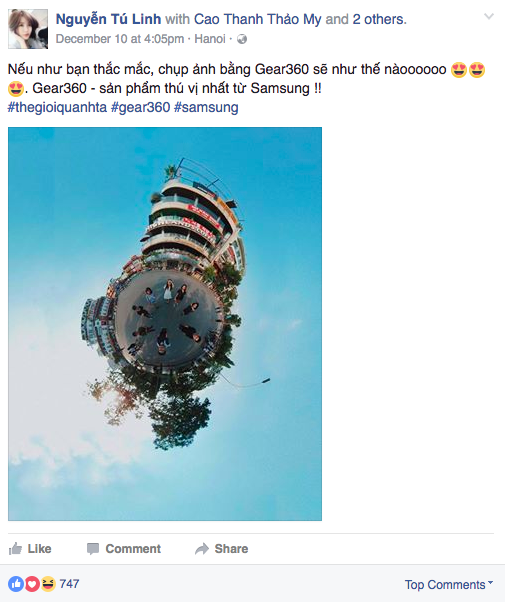Open the #thegioiquanhta hashtag

(x=57, y=108)
